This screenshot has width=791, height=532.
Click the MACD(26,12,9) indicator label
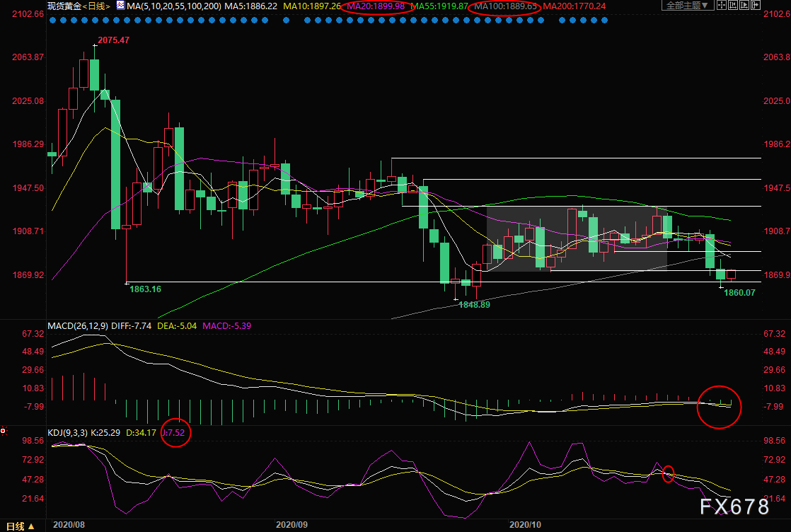(78, 326)
